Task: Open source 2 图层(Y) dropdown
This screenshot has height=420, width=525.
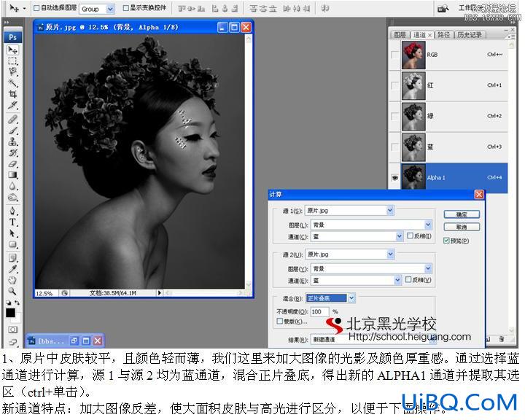Action: [x=428, y=268]
